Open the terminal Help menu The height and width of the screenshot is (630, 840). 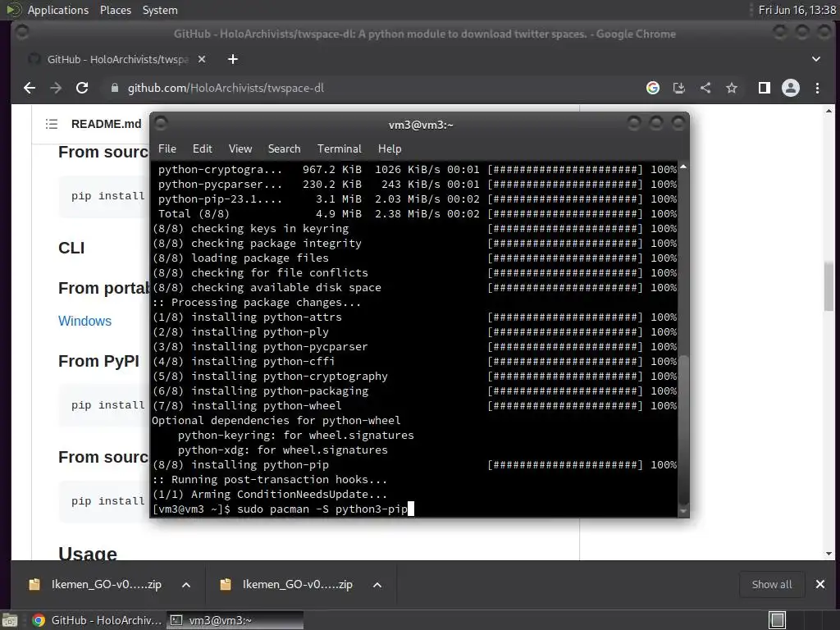click(x=390, y=148)
